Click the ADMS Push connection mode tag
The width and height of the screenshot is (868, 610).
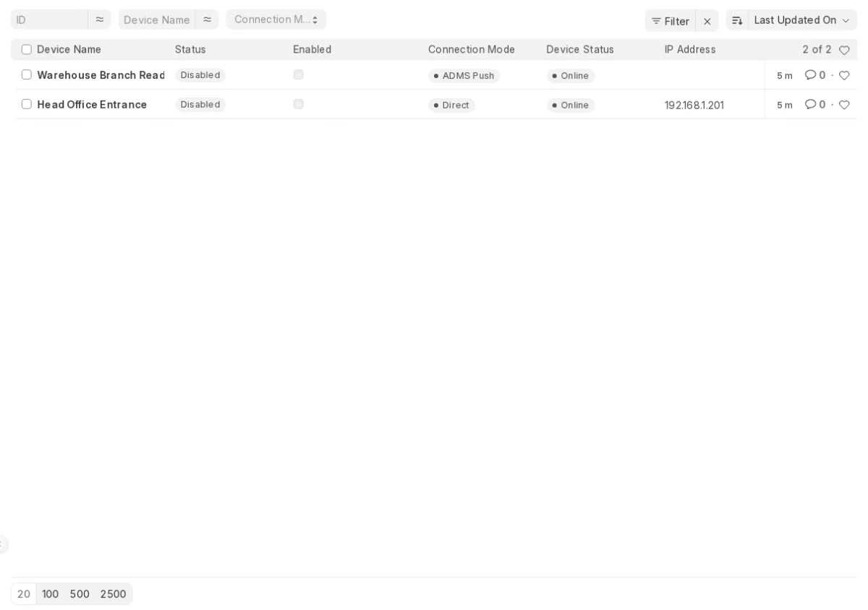click(x=464, y=76)
